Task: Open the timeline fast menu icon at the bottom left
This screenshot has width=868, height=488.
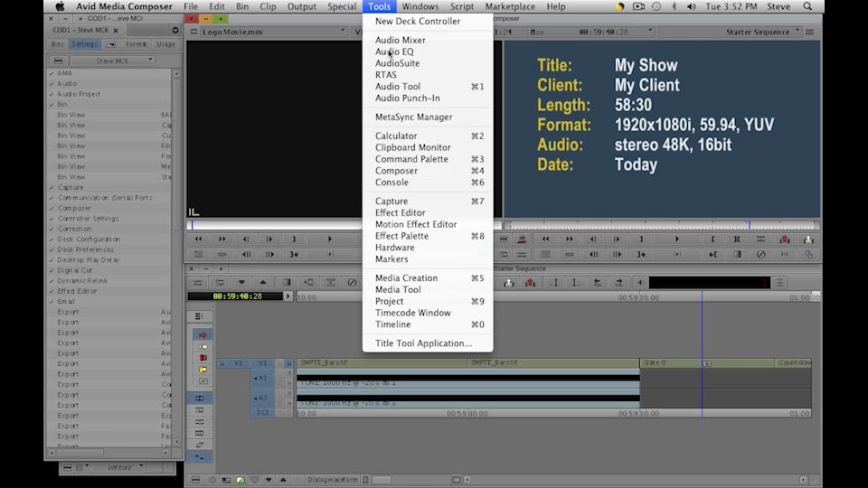Action: [195, 480]
